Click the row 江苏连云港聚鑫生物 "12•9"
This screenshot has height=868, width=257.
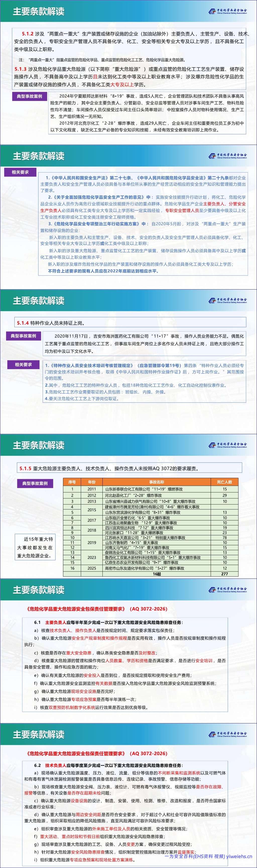151,523
